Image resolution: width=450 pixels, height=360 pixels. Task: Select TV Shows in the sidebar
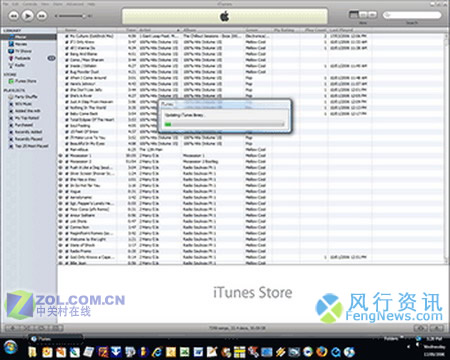[x=28, y=51]
